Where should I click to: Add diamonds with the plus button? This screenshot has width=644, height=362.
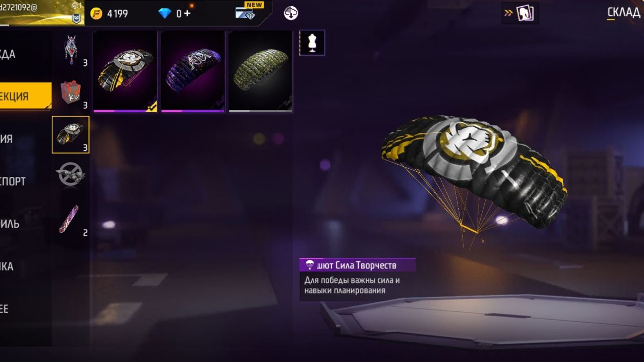click(x=187, y=14)
